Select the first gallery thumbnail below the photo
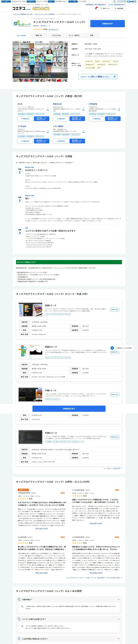The height and width of the screenshot is (644, 138). tap(15, 80)
